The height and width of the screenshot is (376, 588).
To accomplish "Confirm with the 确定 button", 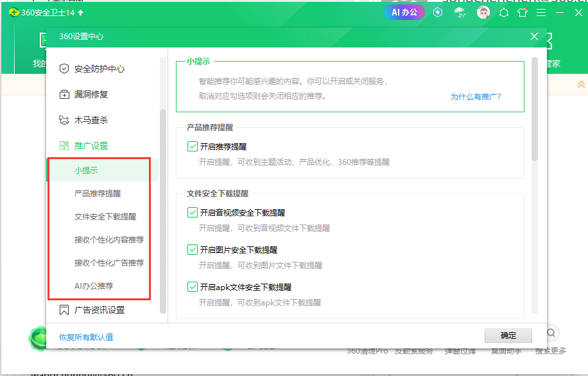I will point(508,336).
